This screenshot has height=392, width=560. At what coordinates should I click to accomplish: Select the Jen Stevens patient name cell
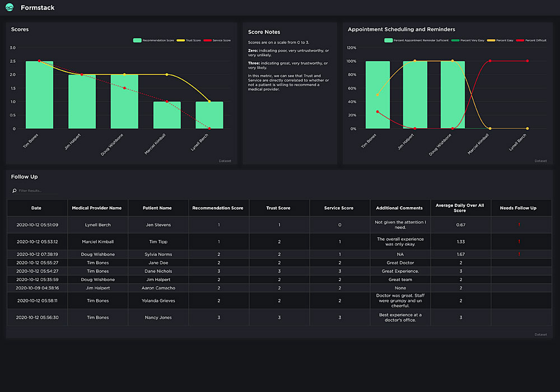pos(157,225)
